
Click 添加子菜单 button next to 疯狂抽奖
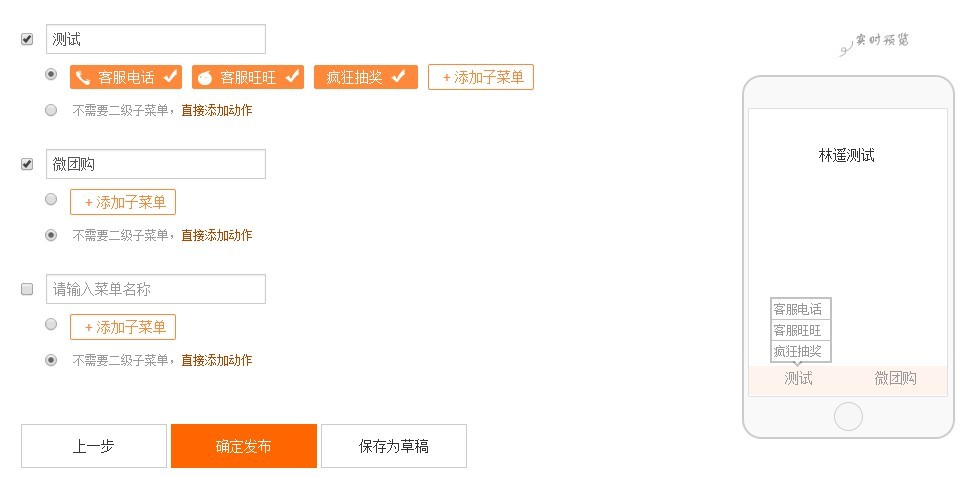[x=481, y=78]
